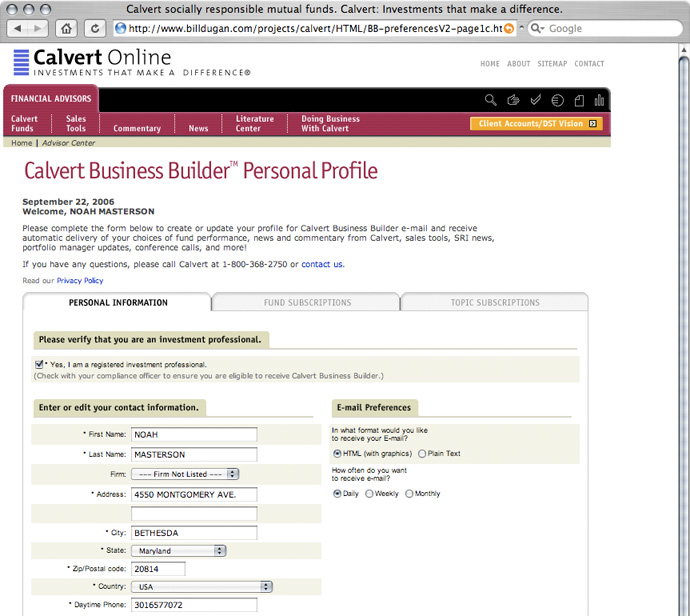This screenshot has width=690, height=616.
Task: Click the orange RSS/stop icon in the address bar
Action: [509, 29]
